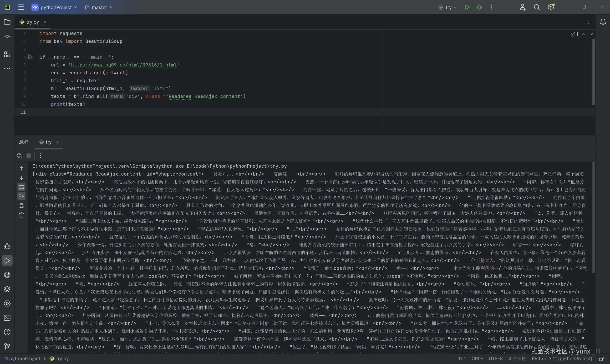Screen dimensions: 610x364
Task: Clear run console with trash icon
Action: coord(22,215)
